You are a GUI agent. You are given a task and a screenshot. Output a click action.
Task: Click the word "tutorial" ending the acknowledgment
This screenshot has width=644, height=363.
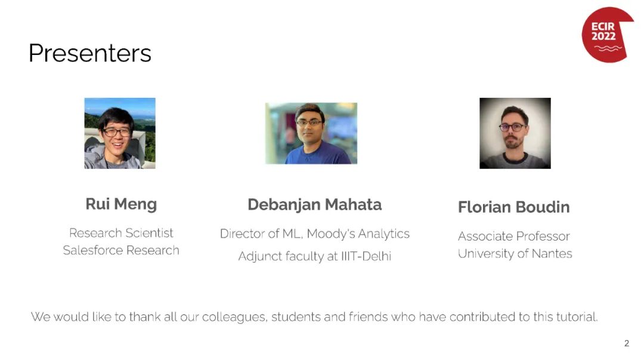576,316
